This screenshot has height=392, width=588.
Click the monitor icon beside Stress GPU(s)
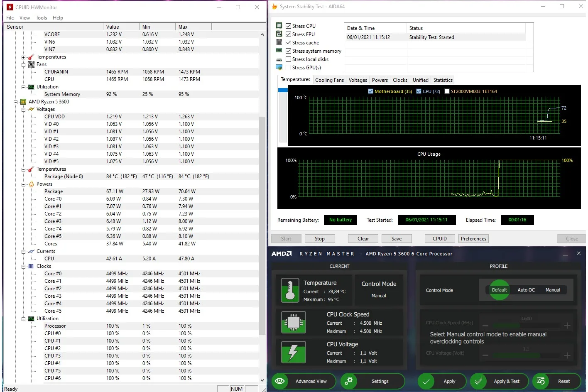279,67
